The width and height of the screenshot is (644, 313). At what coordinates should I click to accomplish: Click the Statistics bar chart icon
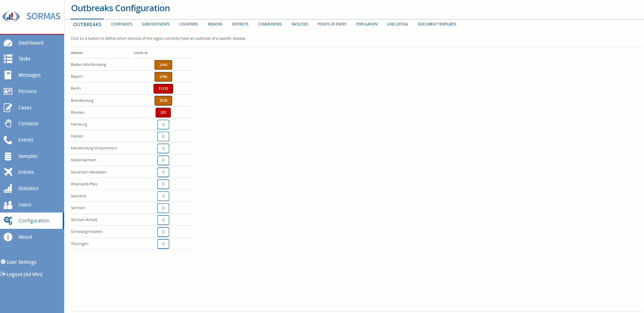8,188
